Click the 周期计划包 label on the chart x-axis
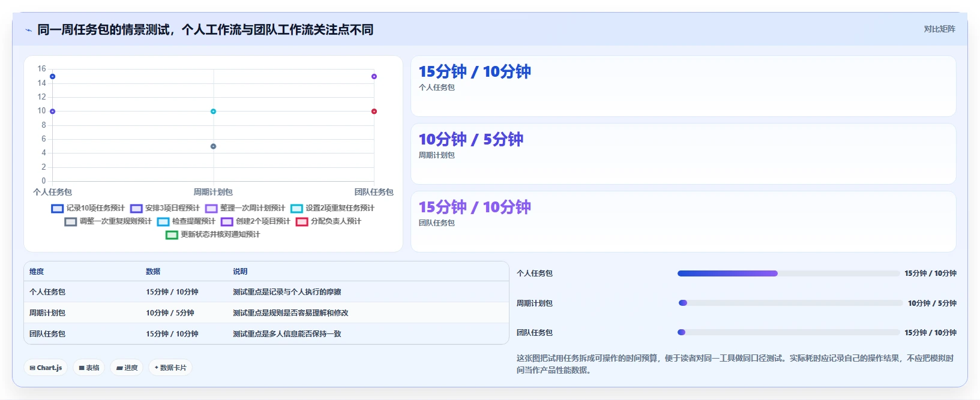 point(213,192)
